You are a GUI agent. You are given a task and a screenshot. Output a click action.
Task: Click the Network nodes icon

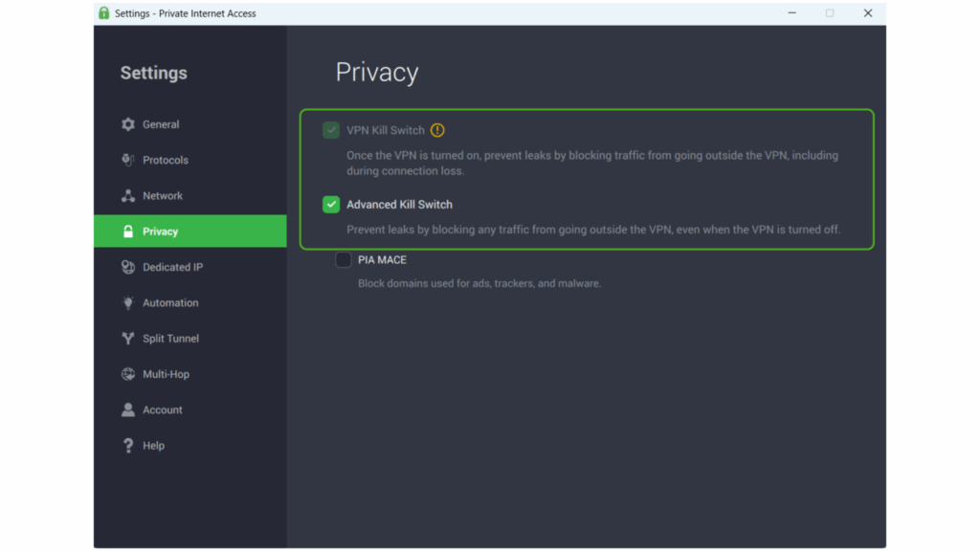pyautogui.click(x=128, y=195)
